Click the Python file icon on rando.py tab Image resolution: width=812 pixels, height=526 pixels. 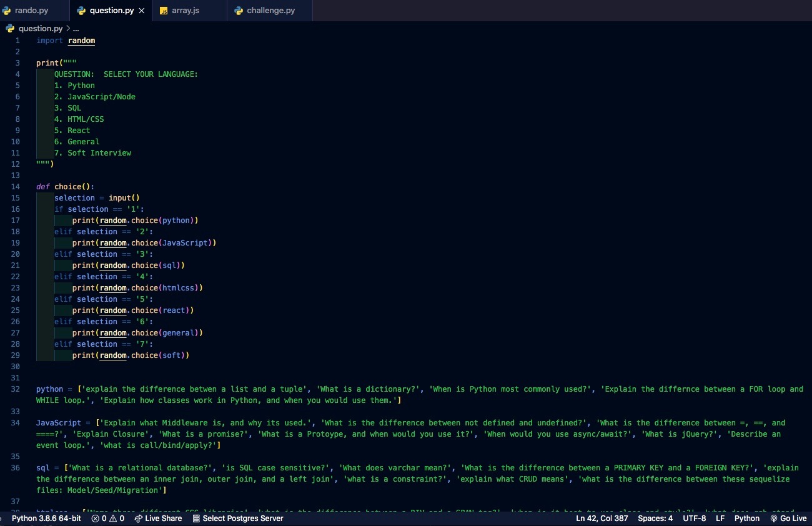7,11
